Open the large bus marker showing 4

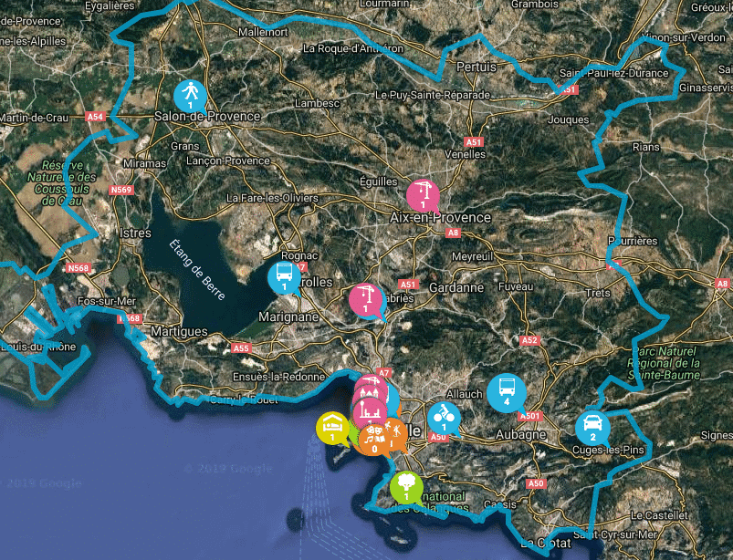pos(507,394)
